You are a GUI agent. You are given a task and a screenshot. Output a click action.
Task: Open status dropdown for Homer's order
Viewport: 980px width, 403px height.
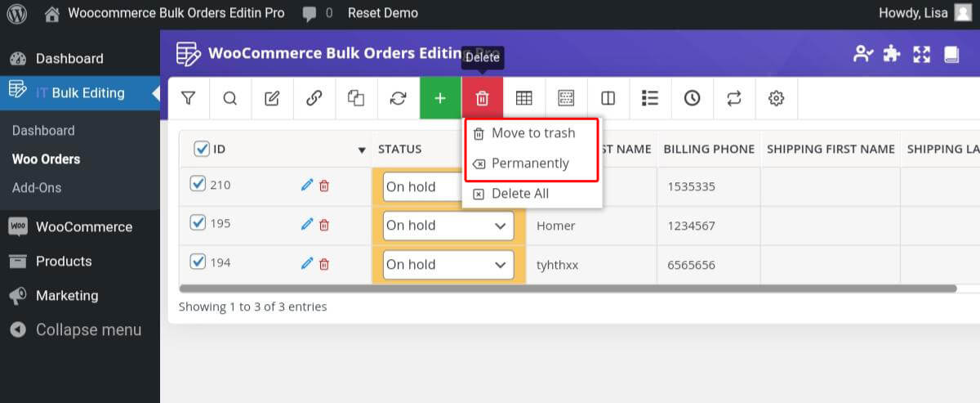point(448,226)
